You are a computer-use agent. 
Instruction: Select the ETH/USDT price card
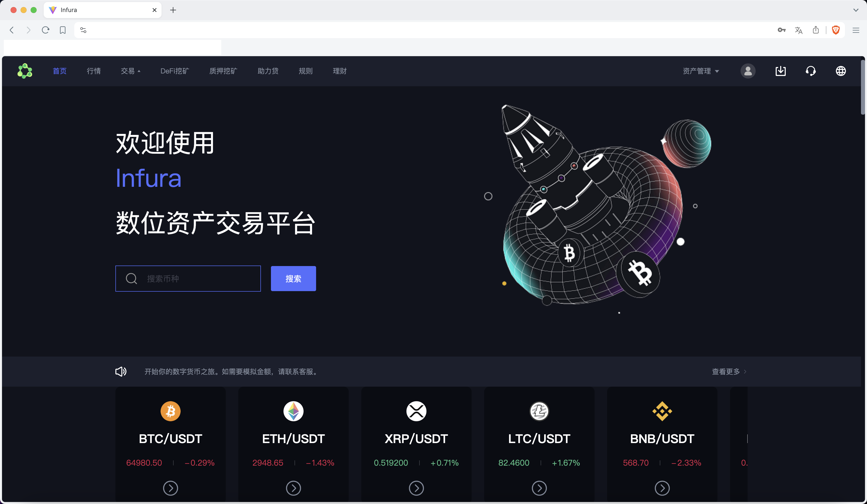294,444
